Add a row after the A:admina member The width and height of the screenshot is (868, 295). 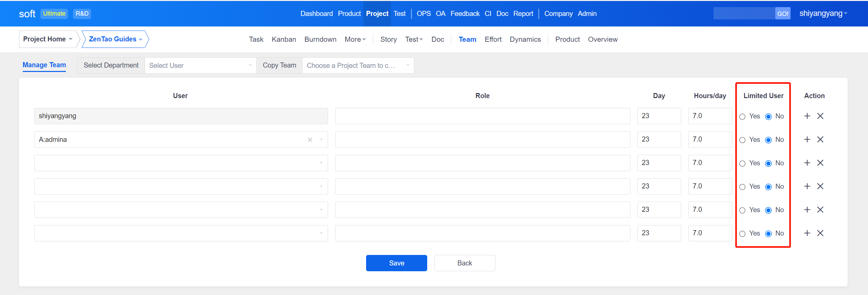pos(807,140)
